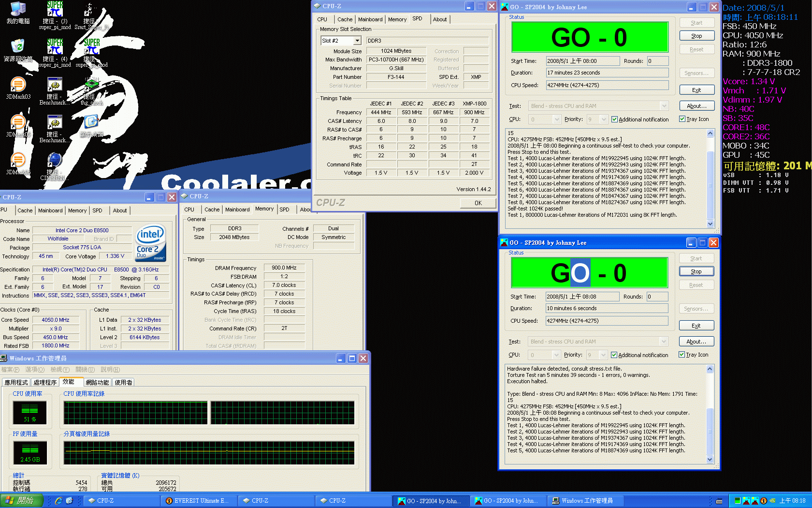The height and width of the screenshot is (508, 812).
Task: Select the Show Desktop (顯示桌面) icon
Action: tap(91, 122)
